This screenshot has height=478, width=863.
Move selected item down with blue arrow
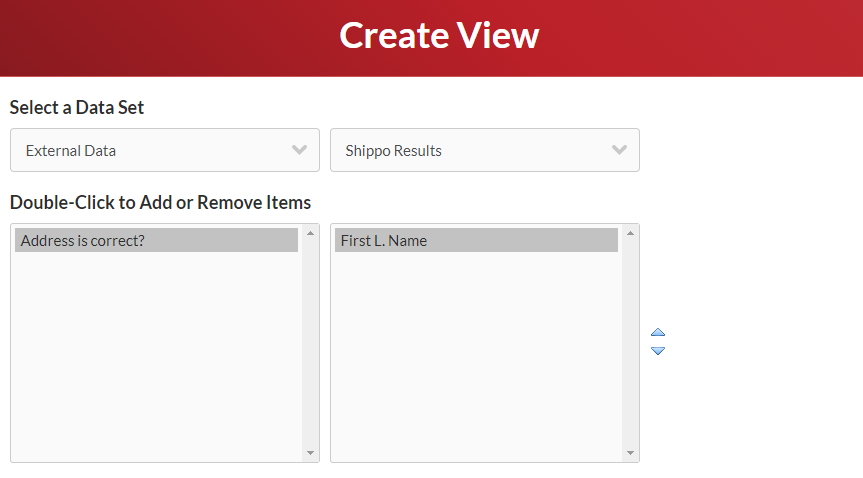[x=658, y=351]
